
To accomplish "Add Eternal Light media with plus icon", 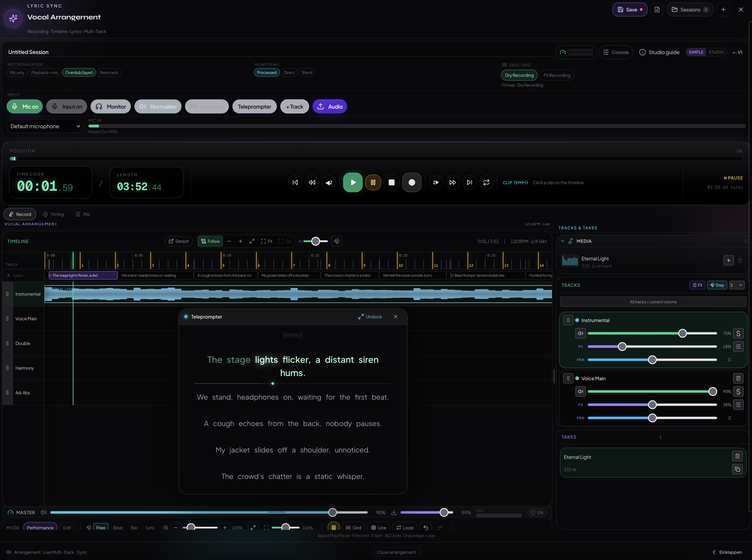I will pyautogui.click(x=728, y=260).
